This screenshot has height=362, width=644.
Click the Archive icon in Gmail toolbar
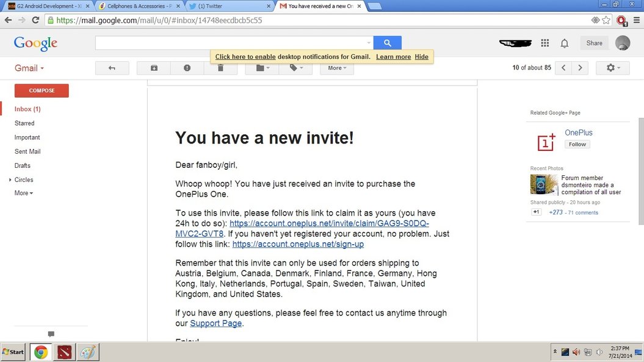pos(154,68)
